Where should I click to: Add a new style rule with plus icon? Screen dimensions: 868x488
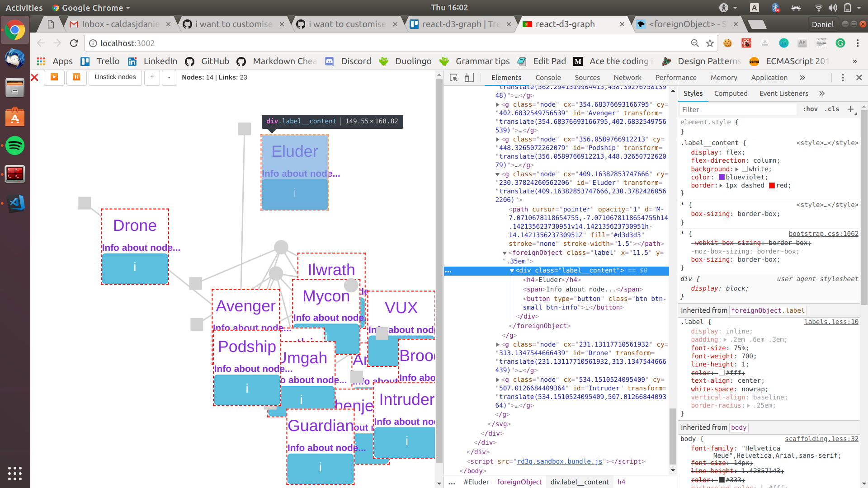(x=850, y=109)
